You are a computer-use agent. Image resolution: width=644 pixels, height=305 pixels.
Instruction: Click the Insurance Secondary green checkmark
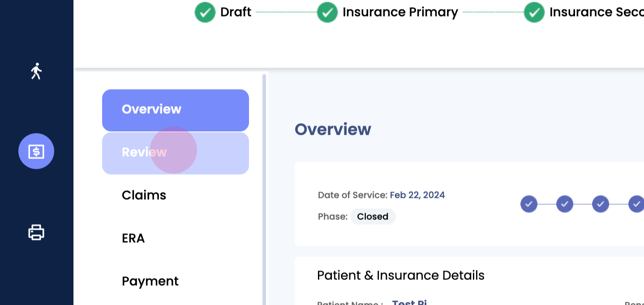534,12
